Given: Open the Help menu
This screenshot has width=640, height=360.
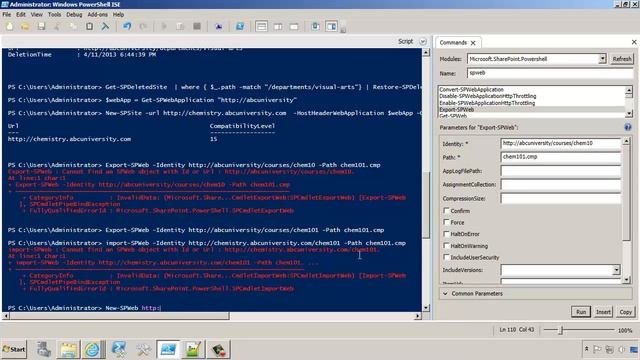Looking at the screenshot, I should point(118,14).
